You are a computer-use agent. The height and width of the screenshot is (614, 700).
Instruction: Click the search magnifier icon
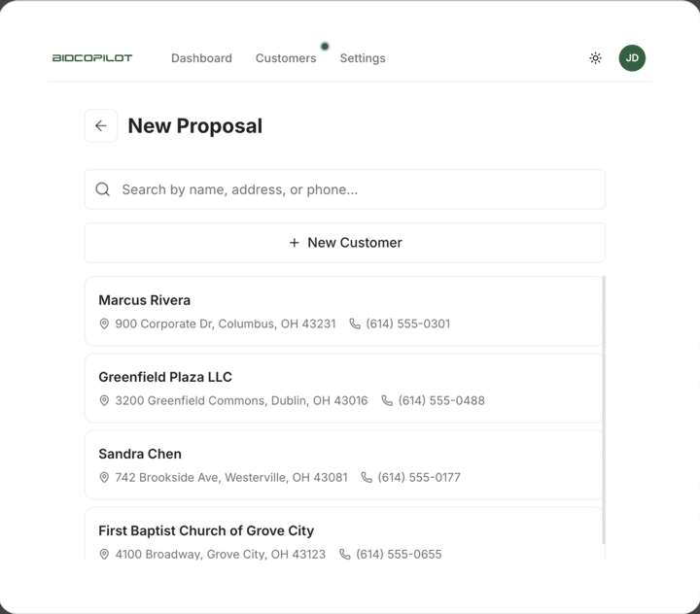103,189
